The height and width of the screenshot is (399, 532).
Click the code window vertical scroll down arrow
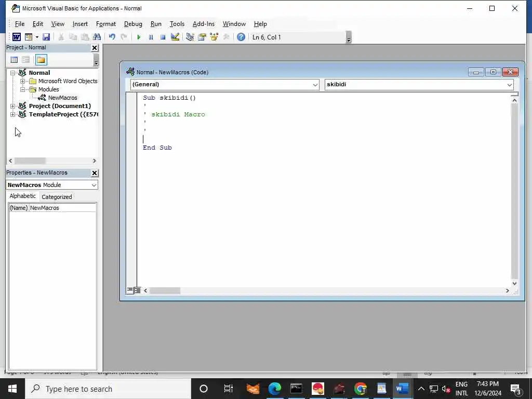coord(514,283)
